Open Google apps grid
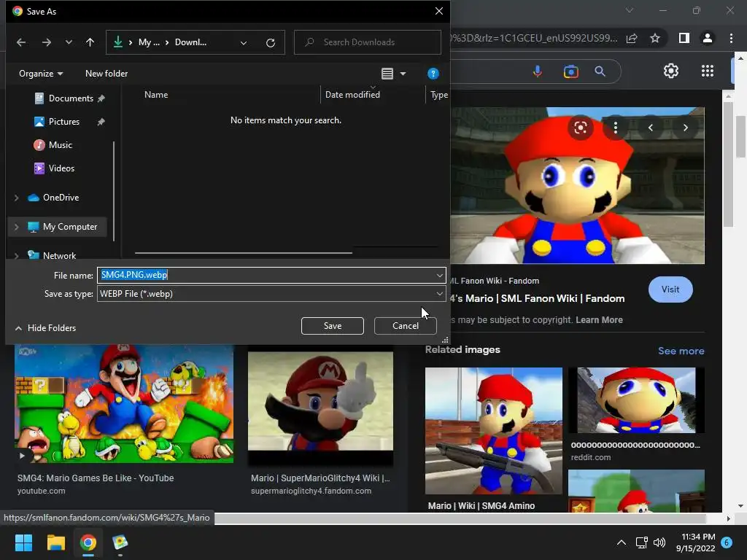747x560 pixels. coord(707,71)
